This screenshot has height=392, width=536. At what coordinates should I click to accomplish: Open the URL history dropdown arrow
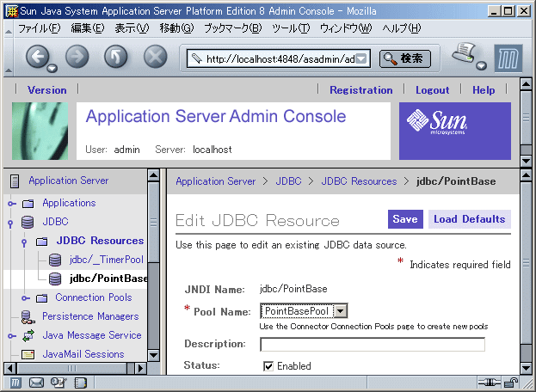pyautogui.click(x=361, y=58)
